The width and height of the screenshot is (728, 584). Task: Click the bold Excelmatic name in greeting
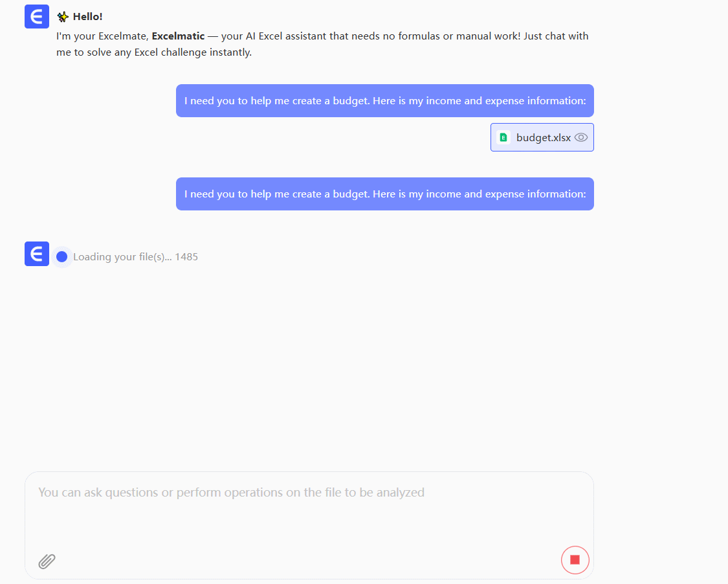[x=178, y=36]
